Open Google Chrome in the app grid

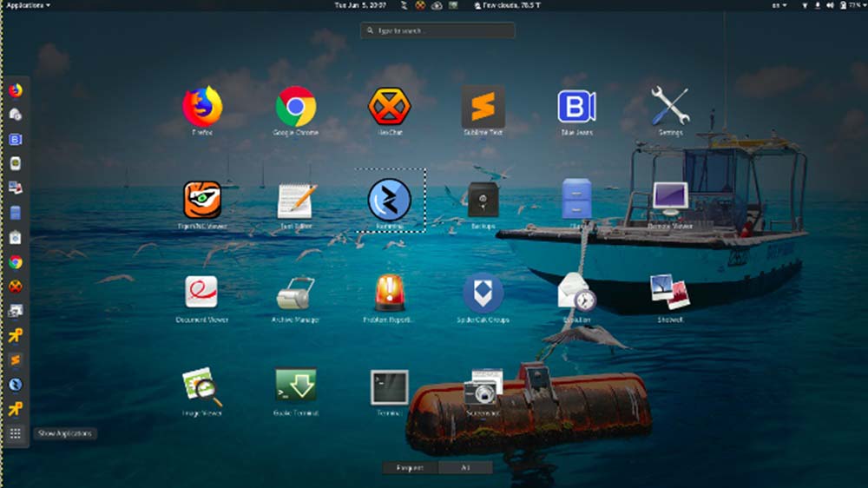click(295, 107)
